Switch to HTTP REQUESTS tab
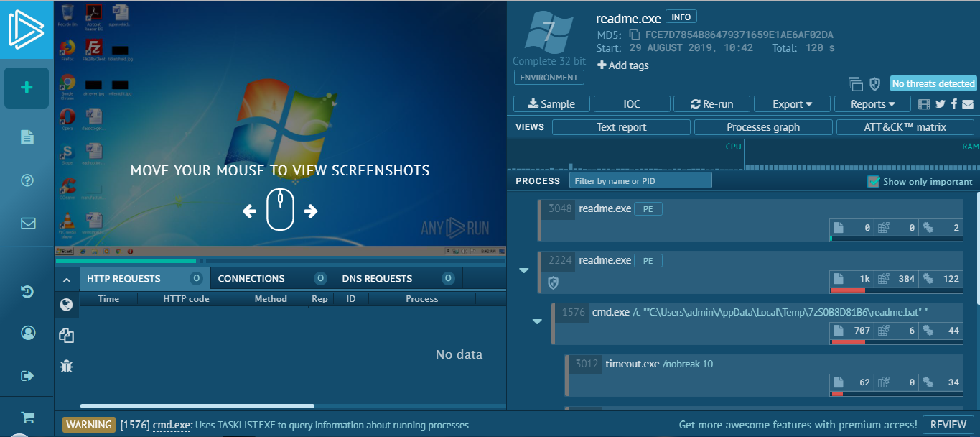 (x=144, y=278)
